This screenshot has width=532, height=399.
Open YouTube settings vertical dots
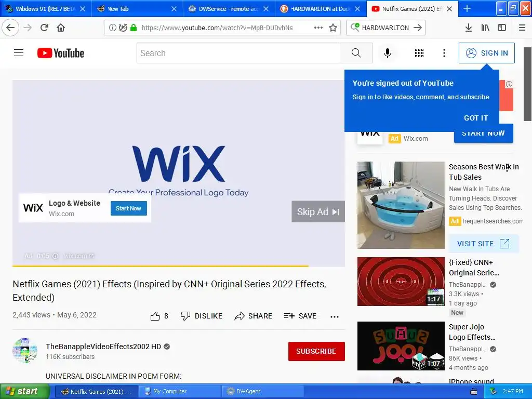[x=444, y=53]
